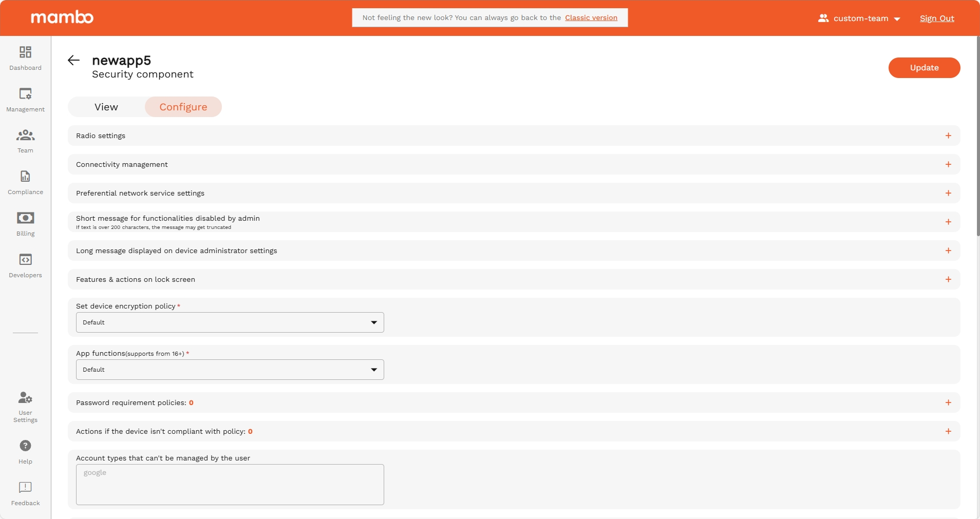Select the Configure tab
This screenshot has width=980, height=519.
tap(183, 107)
